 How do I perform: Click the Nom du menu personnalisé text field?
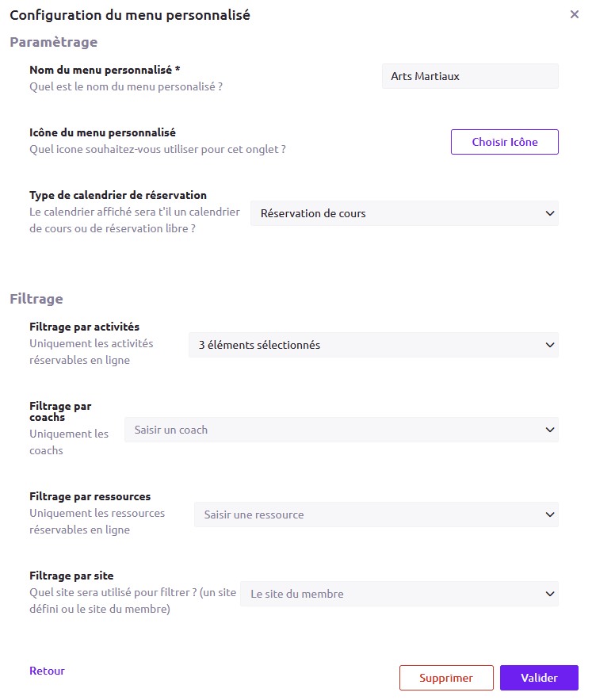(x=470, y=76)
